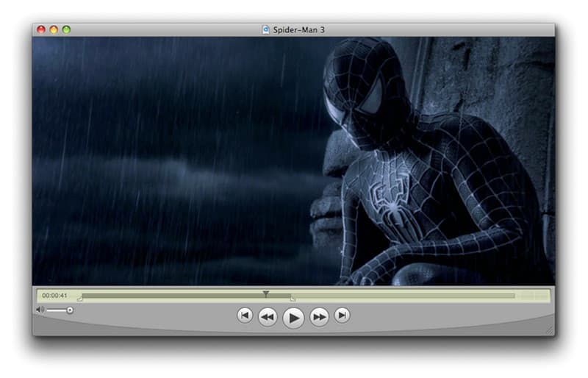This screenshot has height=378, width=588.
Task: Rewind the movie
Action: [268, 317]
